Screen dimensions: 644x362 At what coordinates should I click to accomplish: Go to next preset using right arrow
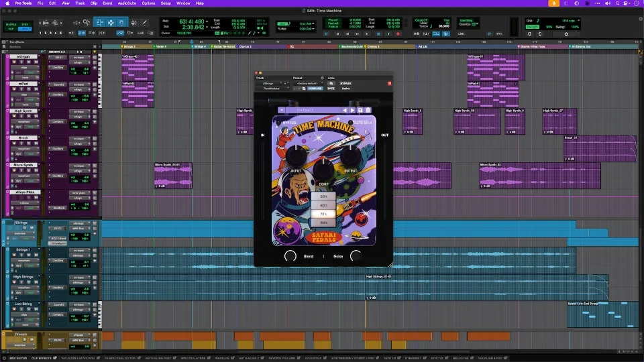click(x=353, y=110)
